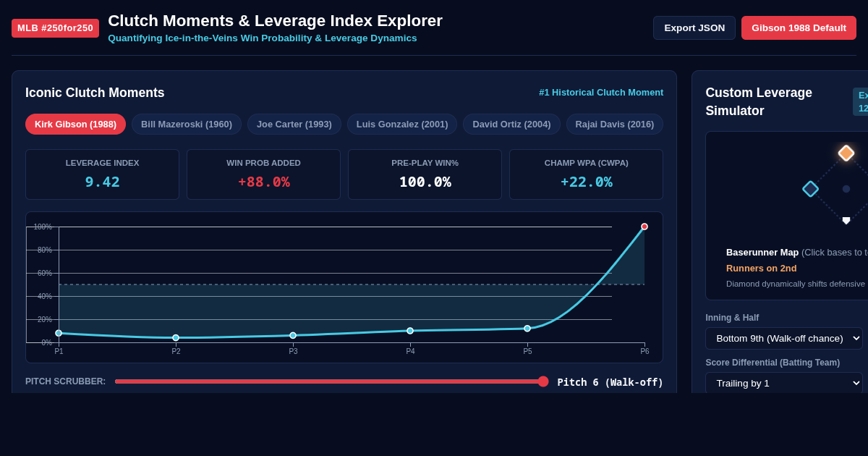Click the Champ WPA +22.0% card
Screen dimensions: 868x456
coord(586,174)
